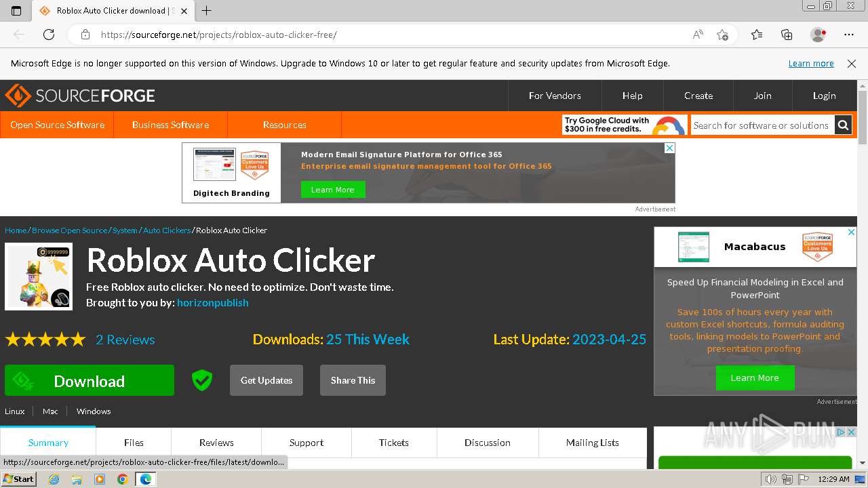Viewport: 868px width, 488px height.
Task: Click the 25 This Week downloads link
Action: (x=368, y=340)
